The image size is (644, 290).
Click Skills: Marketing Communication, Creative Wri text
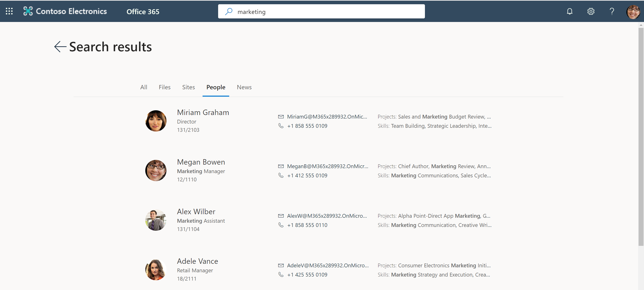(x=435, y=225)
